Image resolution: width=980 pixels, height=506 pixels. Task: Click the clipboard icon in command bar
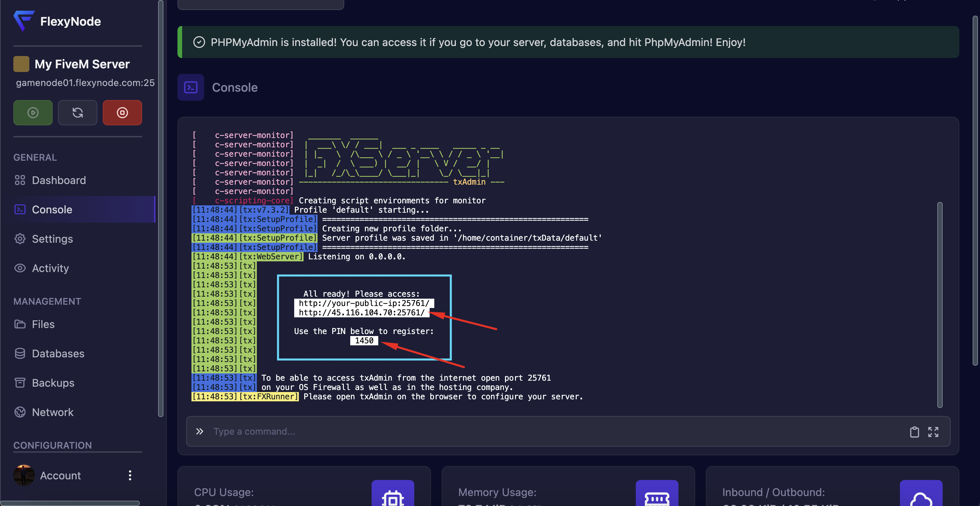pyautogui.click(x=914, y=432)
